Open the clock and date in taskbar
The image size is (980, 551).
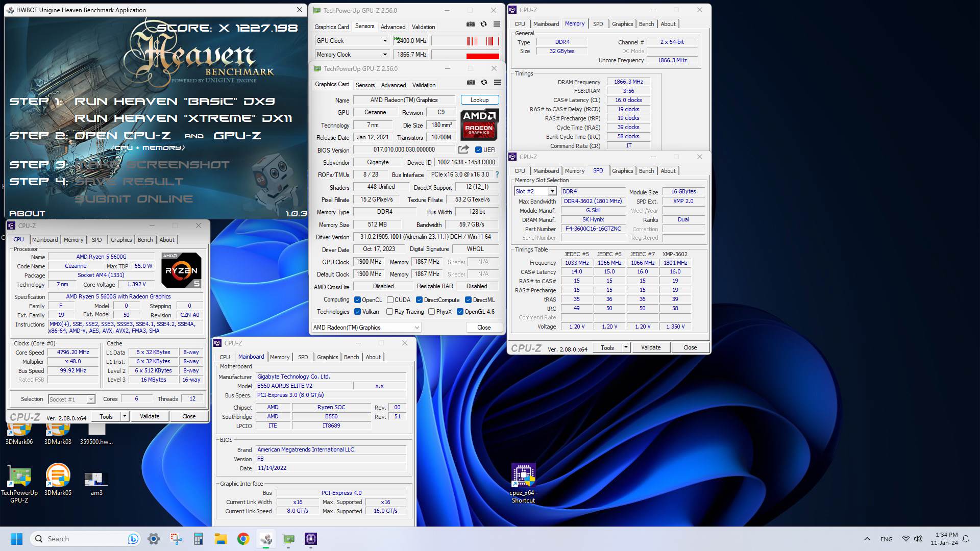944,539
